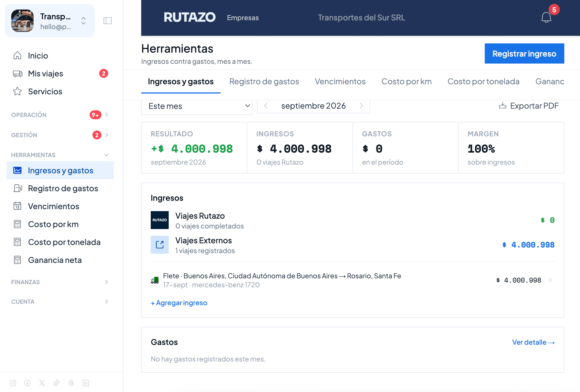The width and height of the screenshot is (580, 392).
Task: Open Servicios star icon
Action: click(x=17, y=91)
